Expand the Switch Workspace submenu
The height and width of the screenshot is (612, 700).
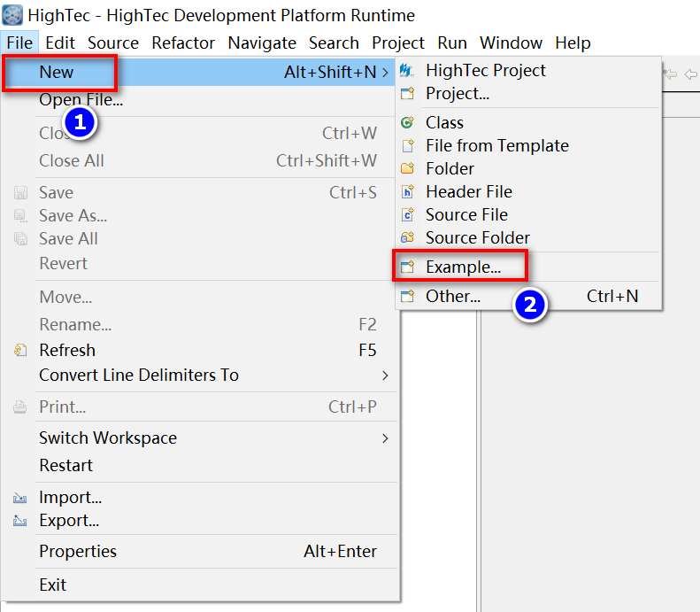point(385,438)
